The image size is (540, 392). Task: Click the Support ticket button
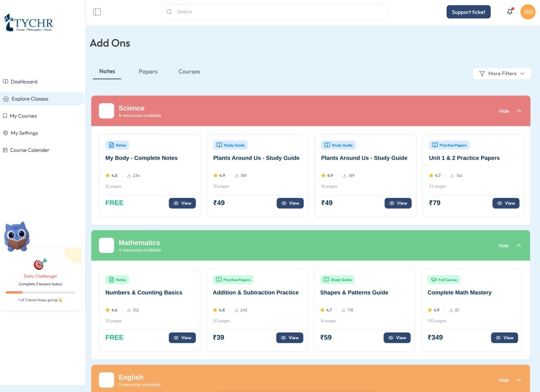pos(468,12)
